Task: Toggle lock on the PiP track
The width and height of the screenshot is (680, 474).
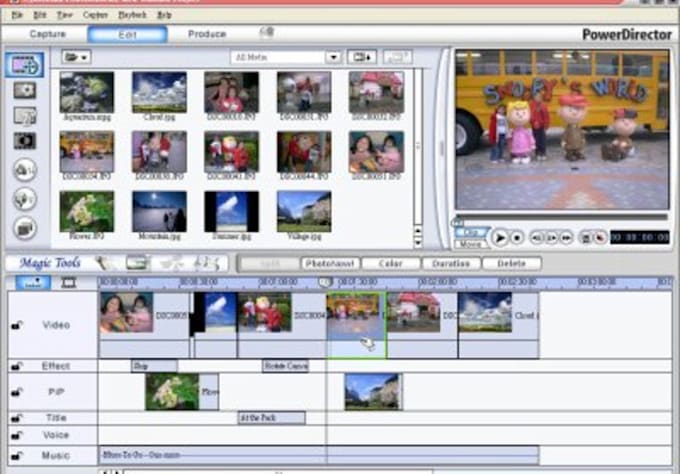Action: point(17,392)
